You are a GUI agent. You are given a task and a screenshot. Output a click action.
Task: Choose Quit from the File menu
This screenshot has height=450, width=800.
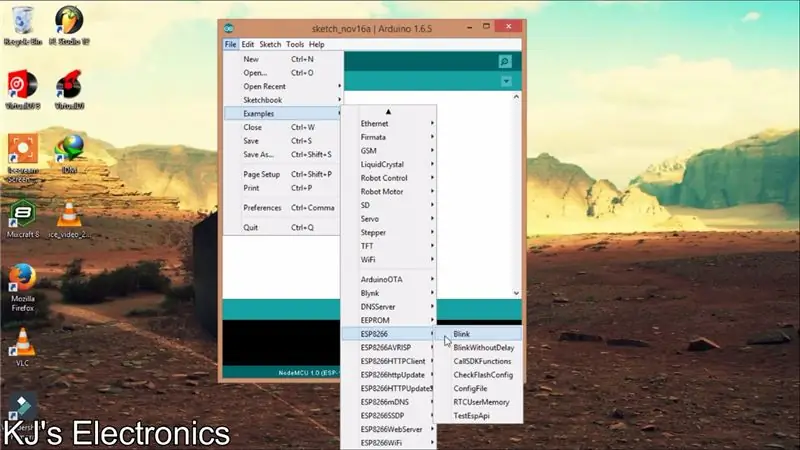pos(283,228)
